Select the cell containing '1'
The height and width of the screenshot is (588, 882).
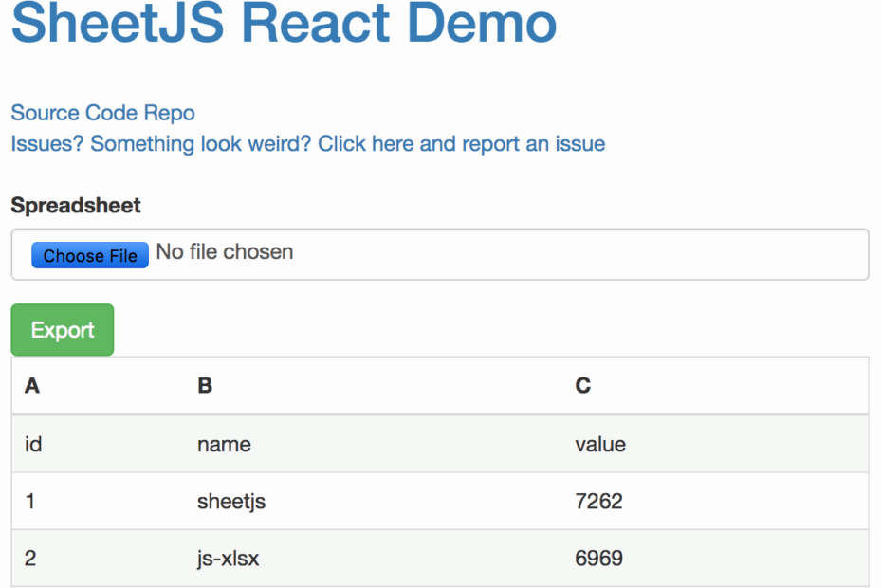[99, 502]
